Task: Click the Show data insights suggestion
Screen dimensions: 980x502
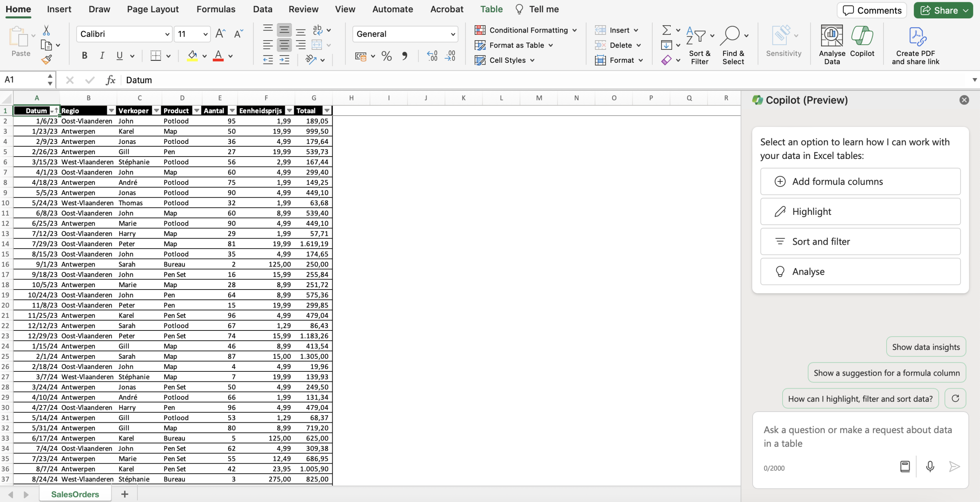Action: (x=926, y=347)
